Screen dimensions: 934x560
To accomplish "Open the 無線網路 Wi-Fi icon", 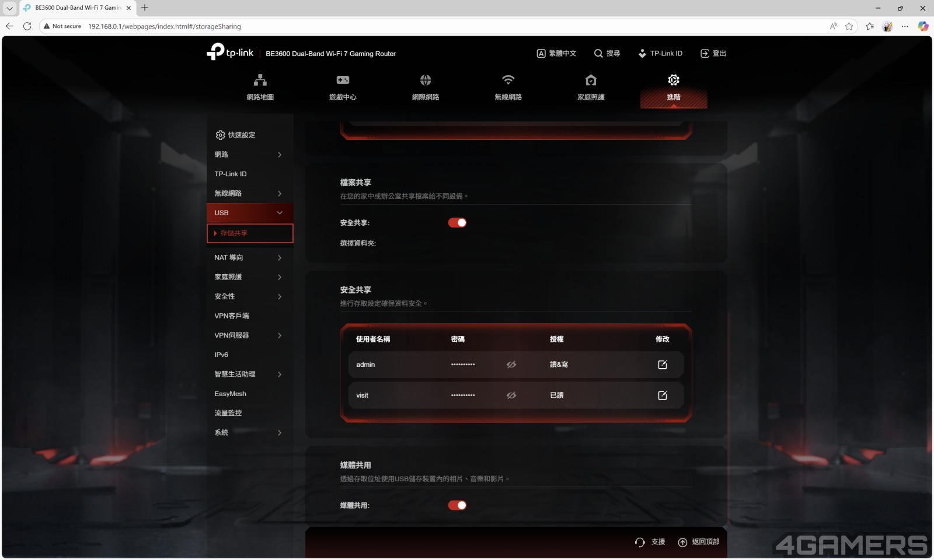I will pyautogui.click(x=508, y=80).
